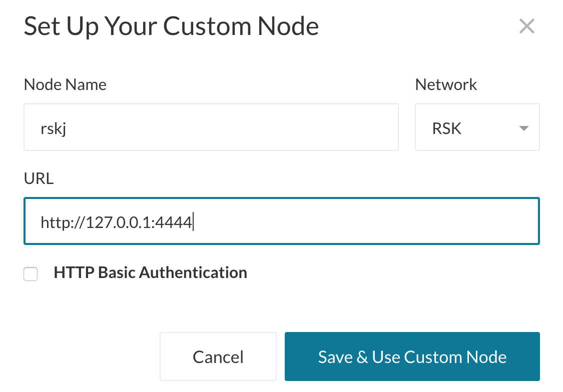Viewport: 563px width, 392px height.
Task: Click the 'http://127.0.0.1:4444' URL text
Action: pyautogui.click(x=116, y=222)
